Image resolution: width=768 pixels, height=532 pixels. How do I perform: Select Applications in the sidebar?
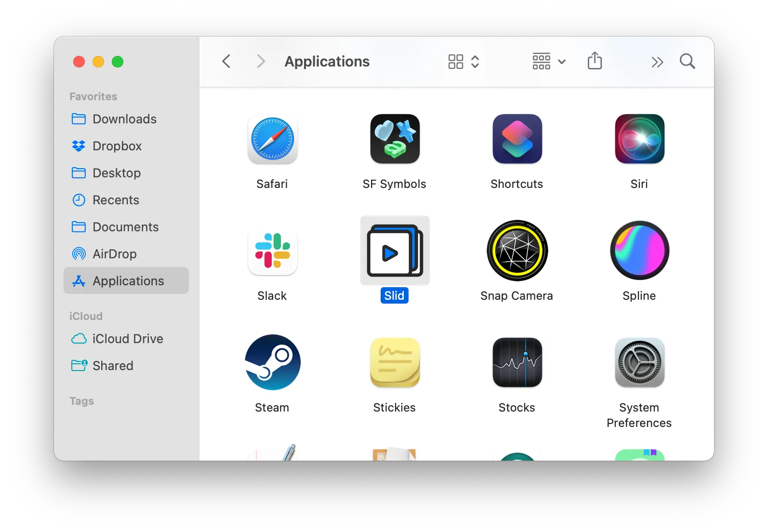[126, 280]
